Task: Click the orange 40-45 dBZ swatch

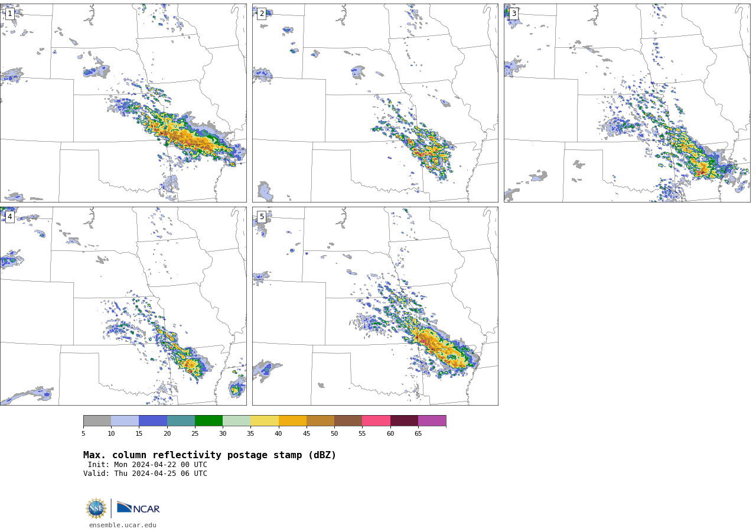Action: [x=292, y=421]
